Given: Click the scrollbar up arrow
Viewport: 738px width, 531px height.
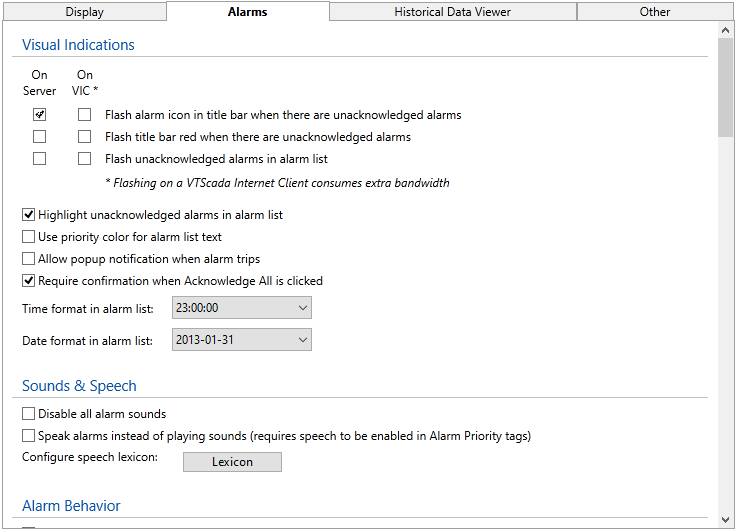Looking at the screenshot, I should [x=726, y=30].
